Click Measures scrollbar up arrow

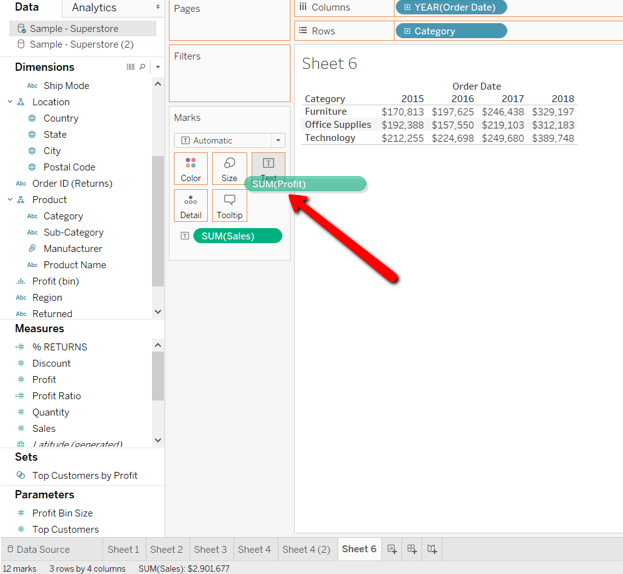[x=158, y=345]
